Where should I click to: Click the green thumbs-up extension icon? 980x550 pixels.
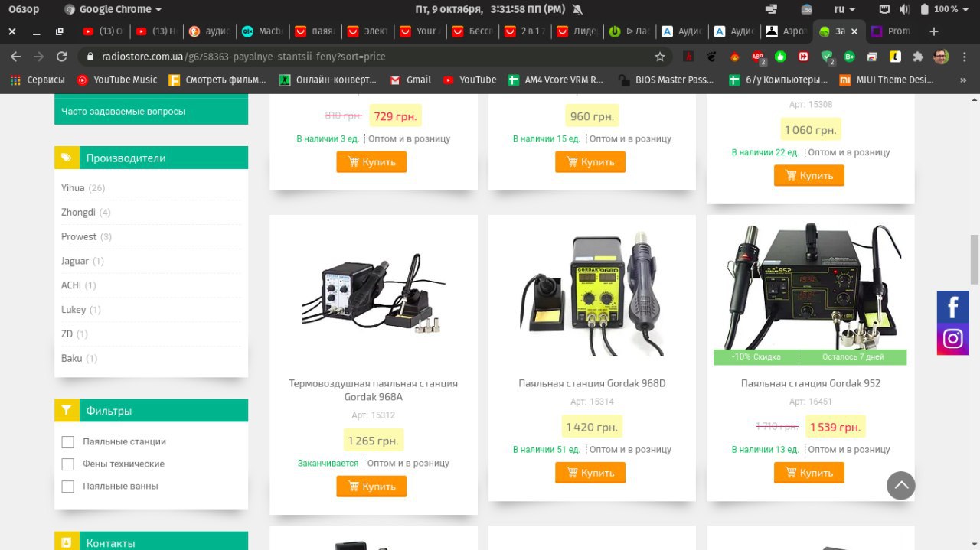[x=780, y=57]
